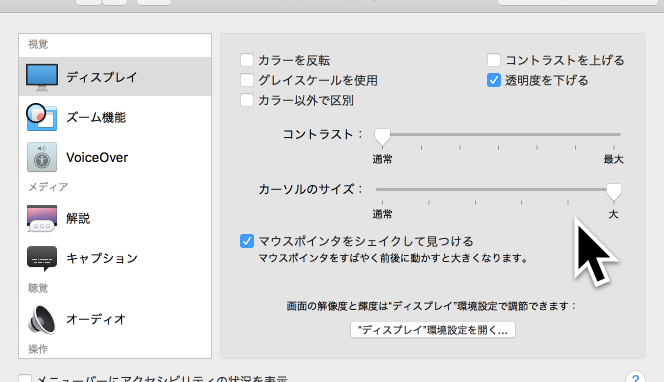
Task: Click 通常 label under カーソルのサイズ slider
Action: (382, 214)
